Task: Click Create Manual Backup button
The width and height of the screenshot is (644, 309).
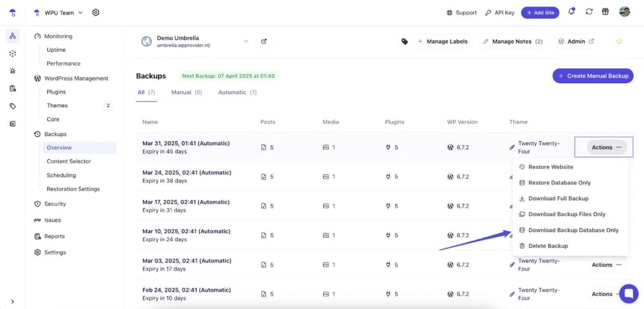Action: pyautogui.click(x=592, y=76)
